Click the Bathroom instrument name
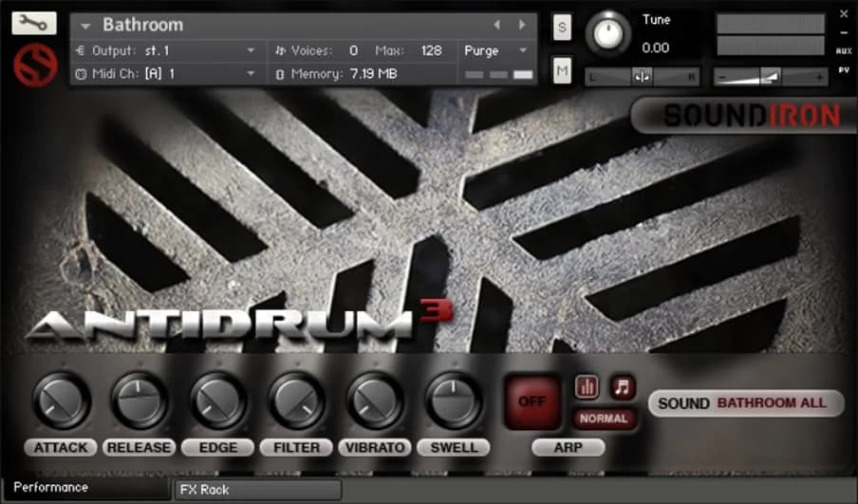858x504 pixels. pyautogui.click(x=143, y=26)
